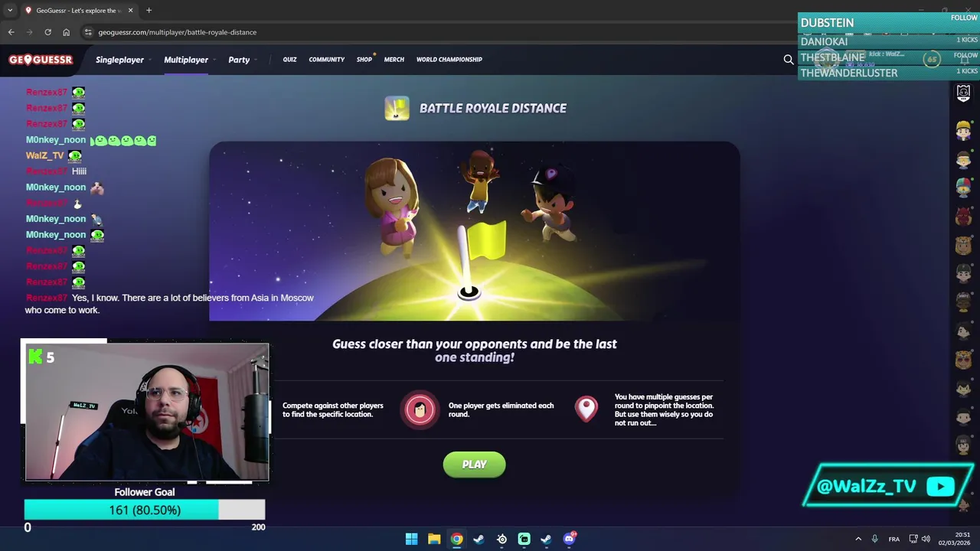Click the chat message about believers in Moscow
This screenshot has width=980, height=551.
pos(169,304)
